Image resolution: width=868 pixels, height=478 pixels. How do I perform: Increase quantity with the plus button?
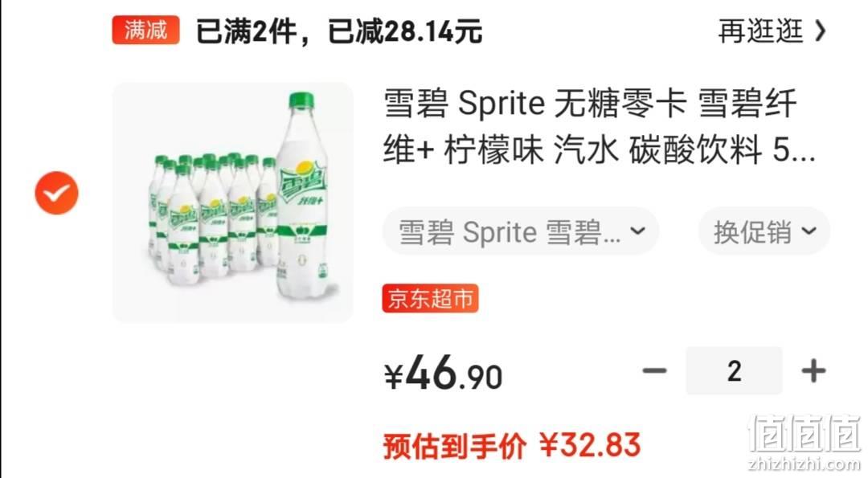pos(813,370)
